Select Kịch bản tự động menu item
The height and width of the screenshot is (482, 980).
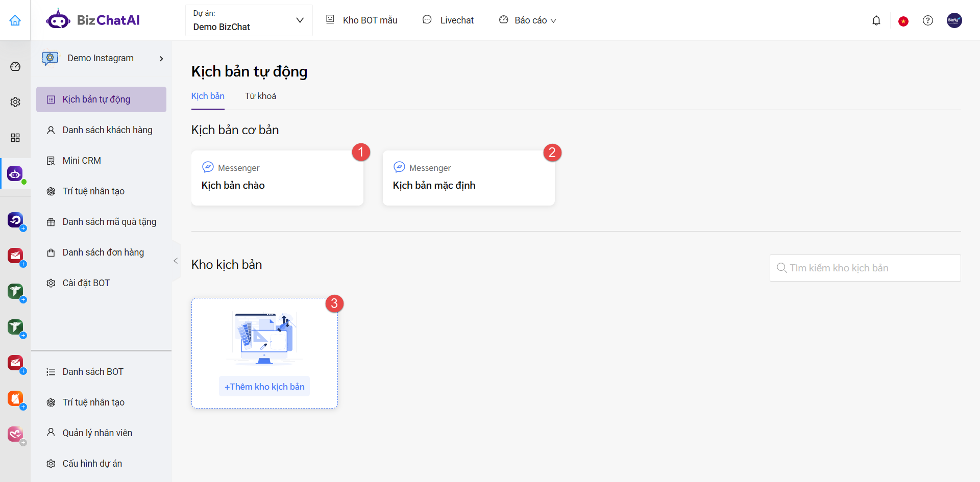click(101, 99)
